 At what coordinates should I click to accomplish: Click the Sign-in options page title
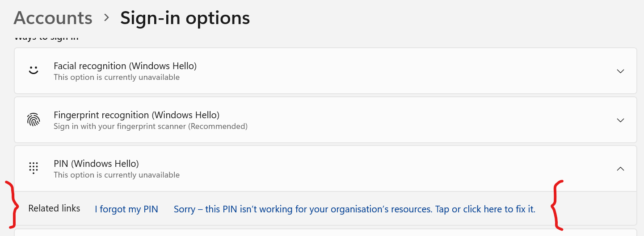(185, 18)
